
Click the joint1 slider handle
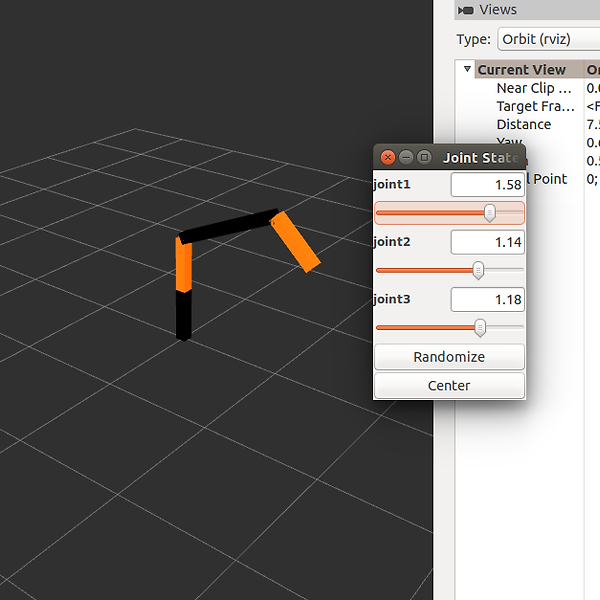click(489, 213)
